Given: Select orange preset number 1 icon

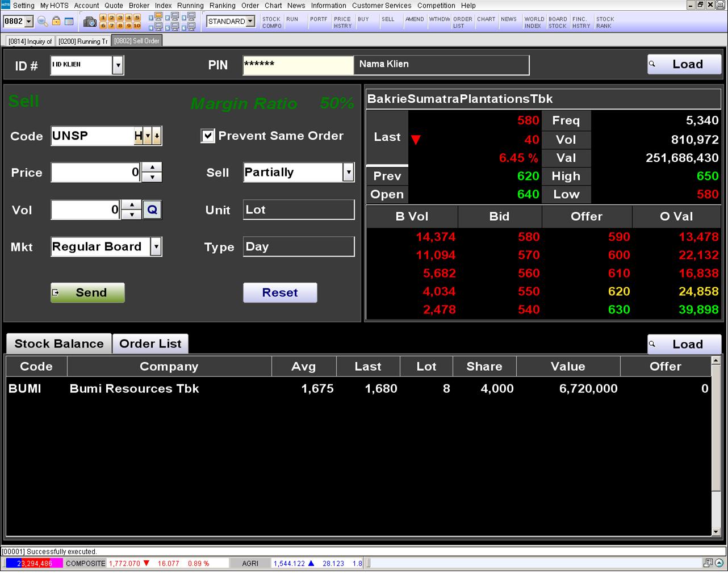Looking at the screenshot, I should 103,18.
